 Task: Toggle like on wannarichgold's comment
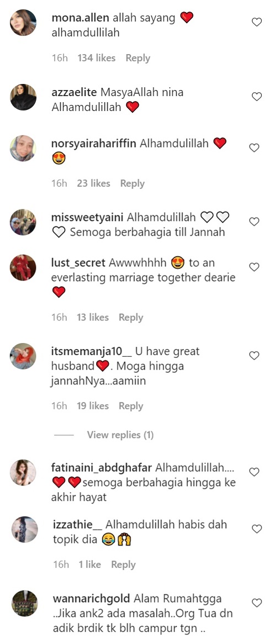pos(257,603)
